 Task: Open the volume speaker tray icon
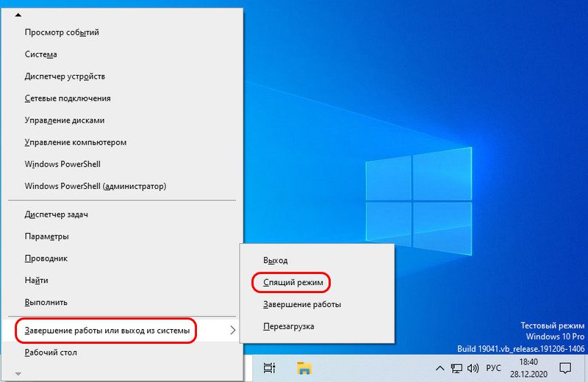click(473, 368)
